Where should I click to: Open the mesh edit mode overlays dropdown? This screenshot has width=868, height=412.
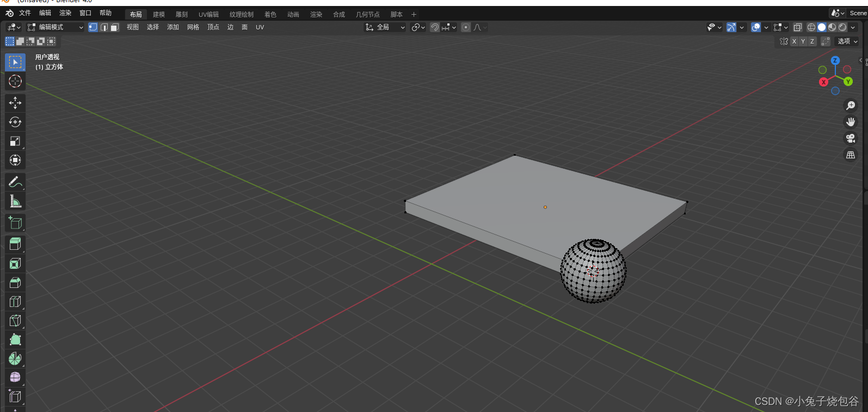pyautogui.click(x=781, y=27)
